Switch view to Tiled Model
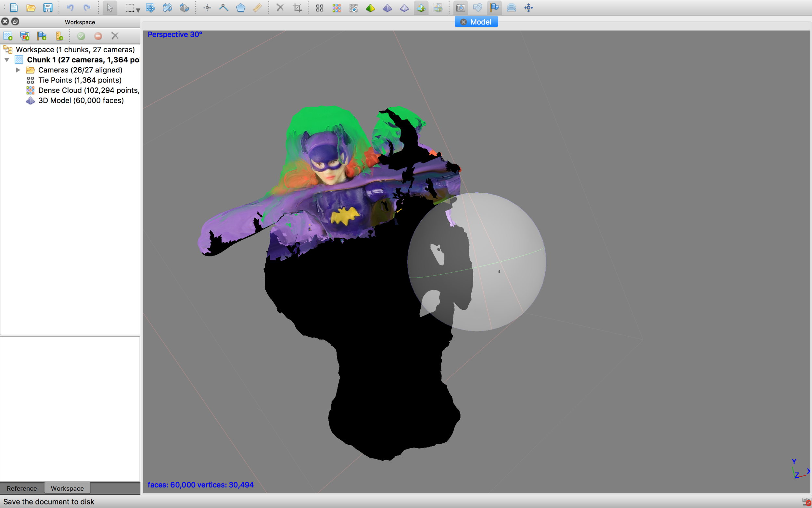Image resolution: width=812 pixels, height=508 pixels. click(x=438, y=8)
